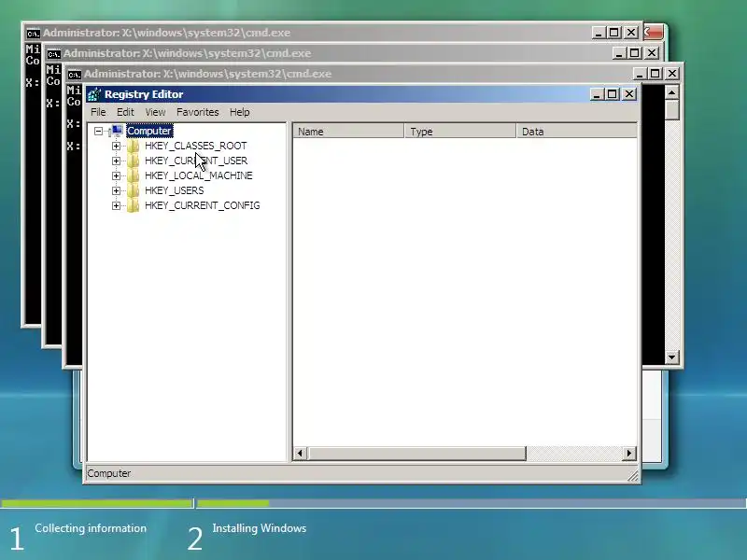Click the Data column header
This screenshot has height=560, width=747.
coord(576,132)
